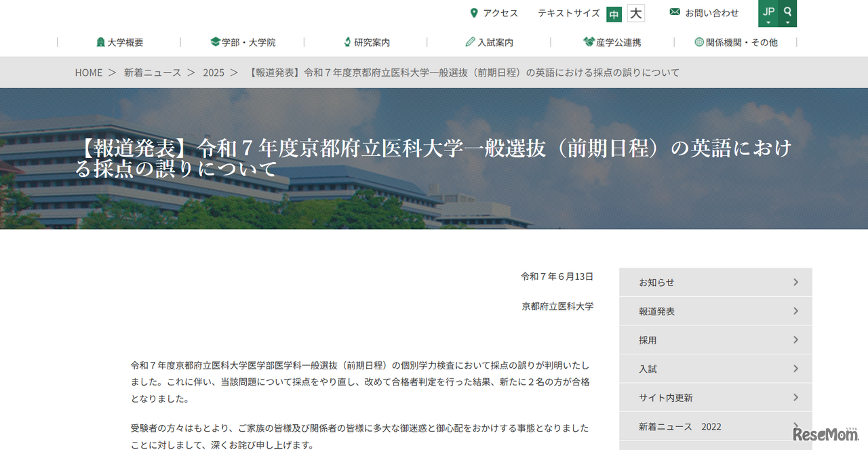868x450 pixels.
Task: Open 新着ニュース 2022 sidebar link
Action: pos(715,426)
